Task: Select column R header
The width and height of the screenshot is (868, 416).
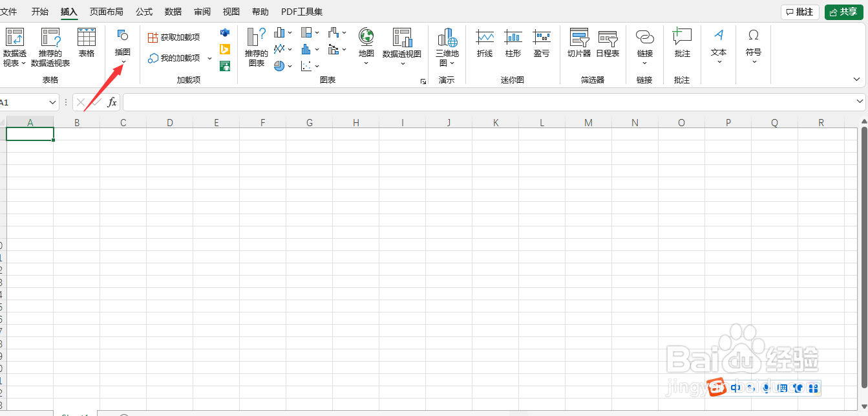Action: [821, 122]
